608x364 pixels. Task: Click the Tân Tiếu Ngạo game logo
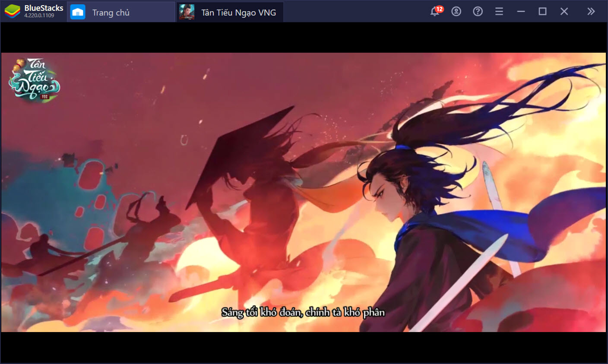click(x=34, y=80)
